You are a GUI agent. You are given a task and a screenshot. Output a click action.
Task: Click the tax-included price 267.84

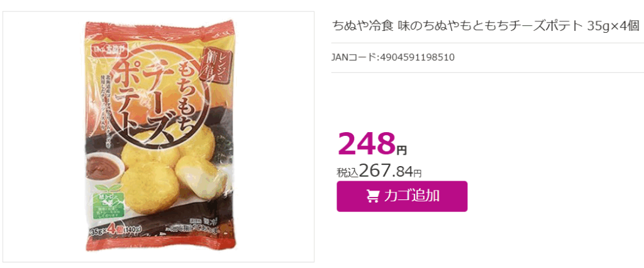click(x=386, y=171)
